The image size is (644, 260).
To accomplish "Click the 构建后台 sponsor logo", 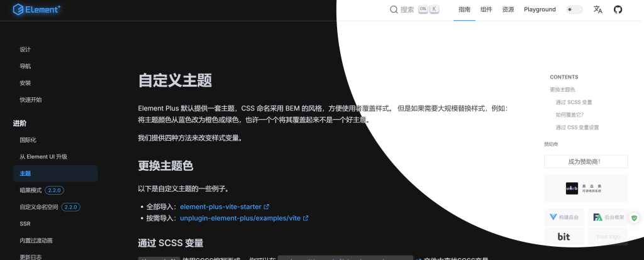I will [563, 217].
